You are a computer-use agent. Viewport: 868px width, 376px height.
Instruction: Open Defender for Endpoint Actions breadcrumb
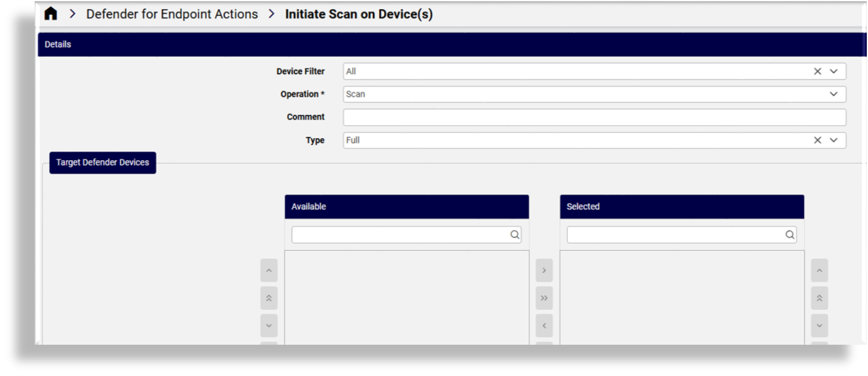pyautogui.click(x=172, y=14)
